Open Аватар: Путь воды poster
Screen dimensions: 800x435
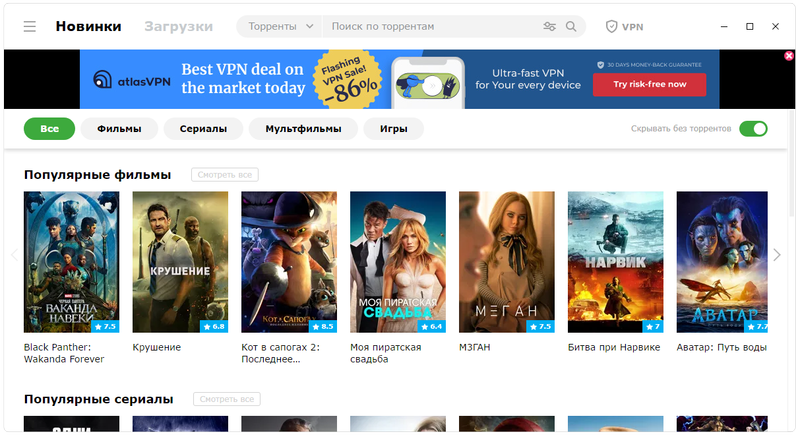722,262
